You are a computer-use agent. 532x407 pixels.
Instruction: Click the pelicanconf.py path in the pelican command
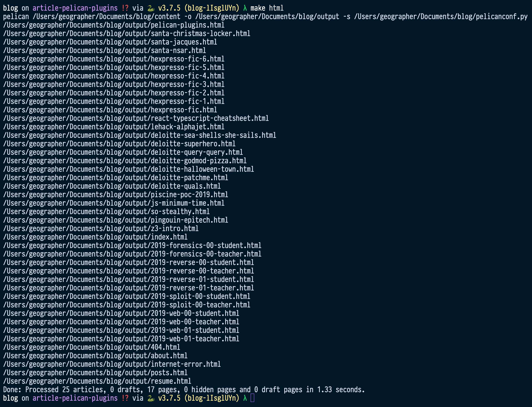point(441,17)
